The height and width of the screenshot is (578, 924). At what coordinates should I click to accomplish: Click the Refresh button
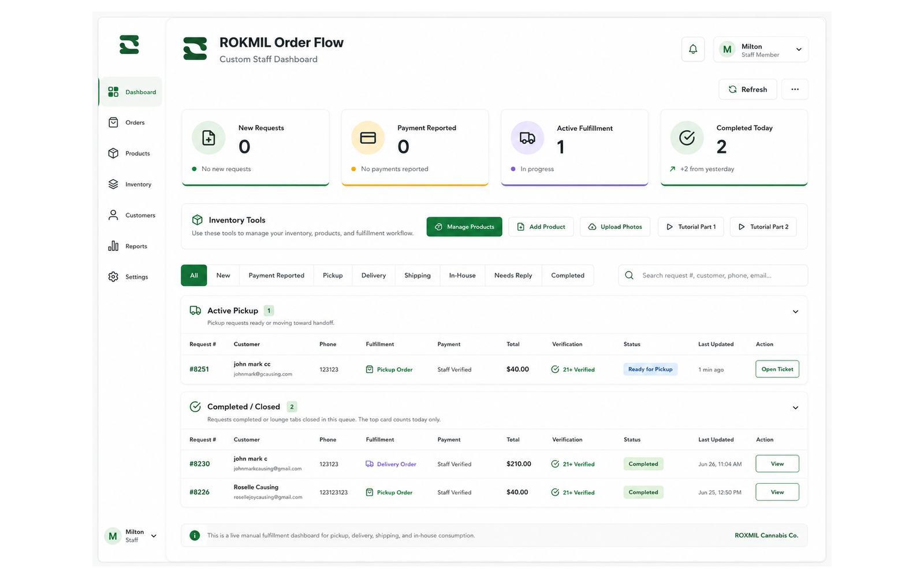[x=748, y=89]
